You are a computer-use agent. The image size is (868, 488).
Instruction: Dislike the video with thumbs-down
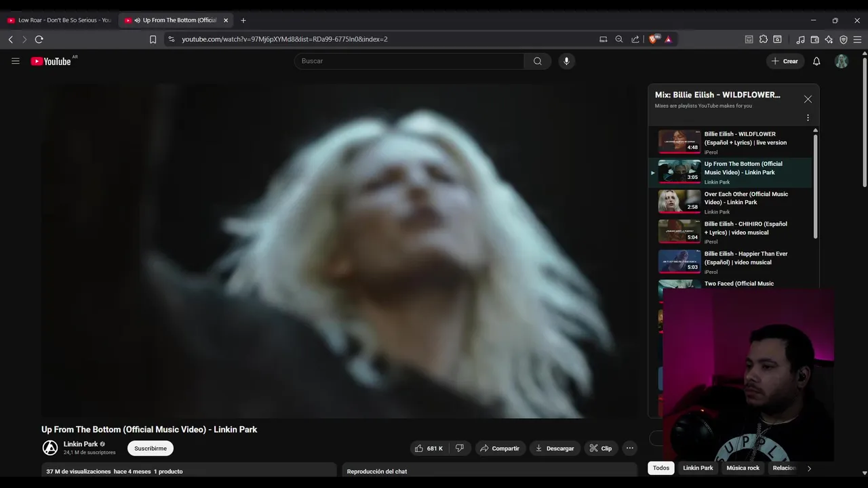tap(460, 448)
